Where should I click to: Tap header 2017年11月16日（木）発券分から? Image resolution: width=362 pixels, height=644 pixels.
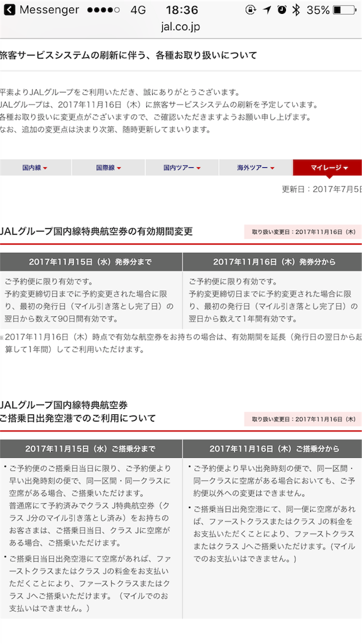tap(273, 262)
